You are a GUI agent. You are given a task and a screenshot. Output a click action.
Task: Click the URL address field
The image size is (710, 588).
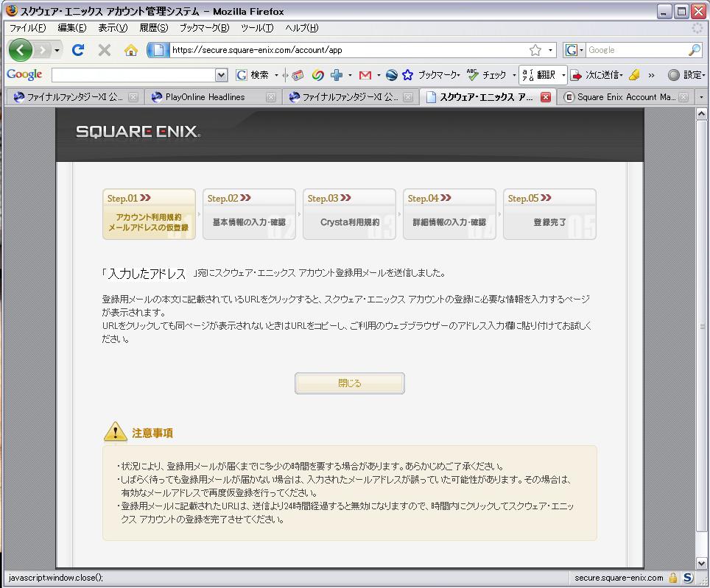click(348, 50)
